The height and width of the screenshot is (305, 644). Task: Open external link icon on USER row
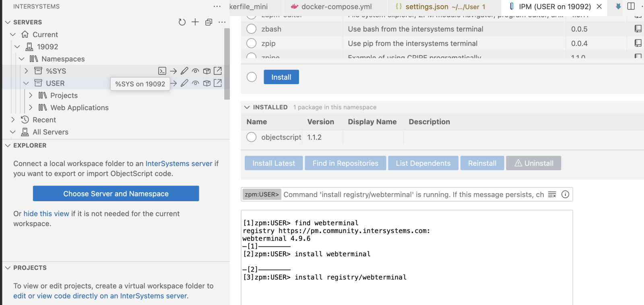click(x=218, y=83)
